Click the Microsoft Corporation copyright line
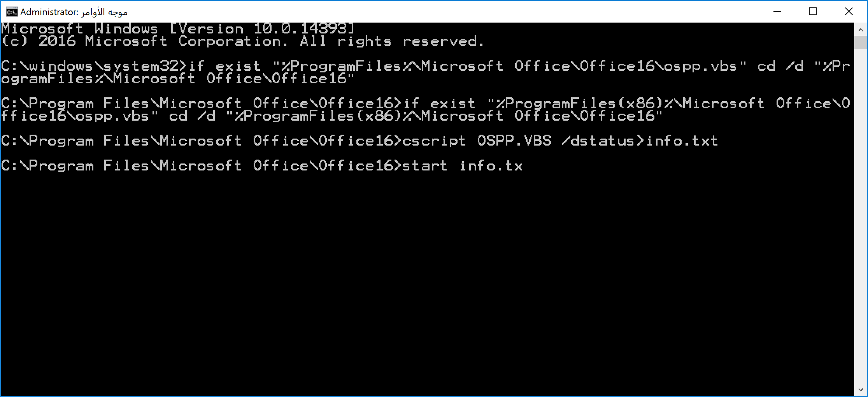 243,41
